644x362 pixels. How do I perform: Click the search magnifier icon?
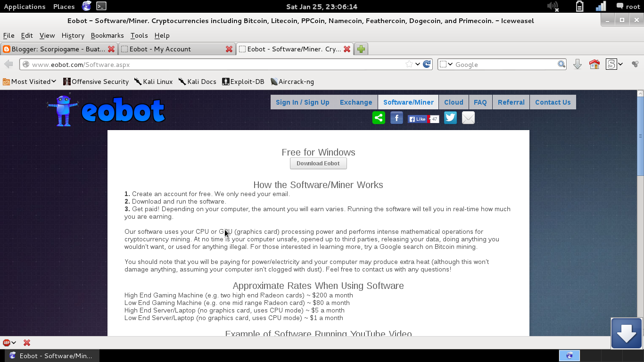click(x=561, y=65)
